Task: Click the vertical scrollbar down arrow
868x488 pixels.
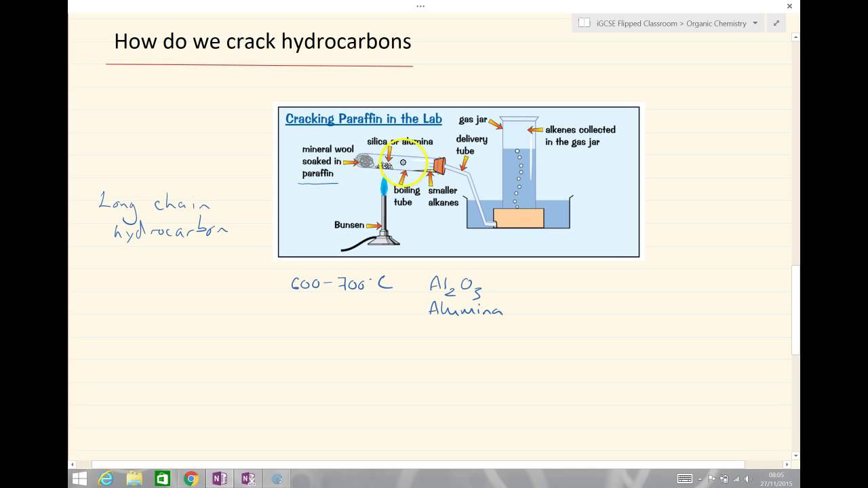Action: (796, 455)
